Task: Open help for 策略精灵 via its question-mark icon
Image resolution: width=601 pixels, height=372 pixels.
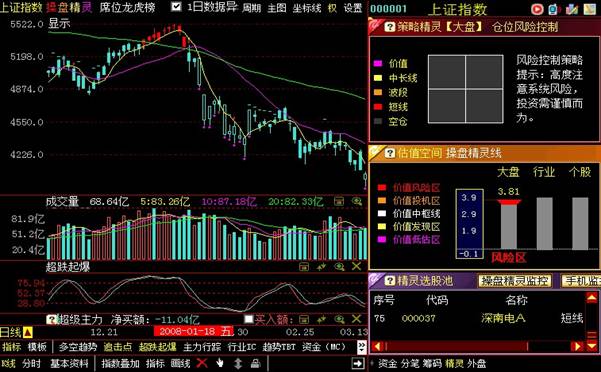Action: 389,27
